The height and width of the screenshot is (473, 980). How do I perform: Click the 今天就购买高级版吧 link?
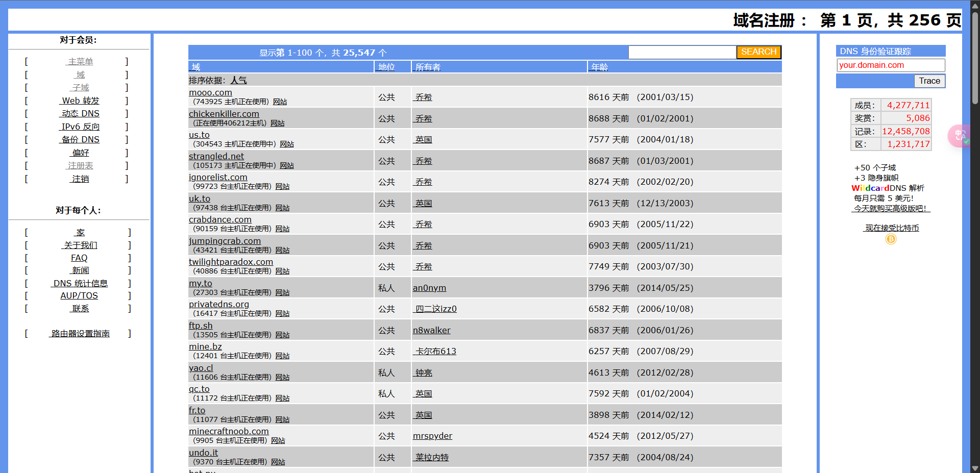(x=891, y=209)
